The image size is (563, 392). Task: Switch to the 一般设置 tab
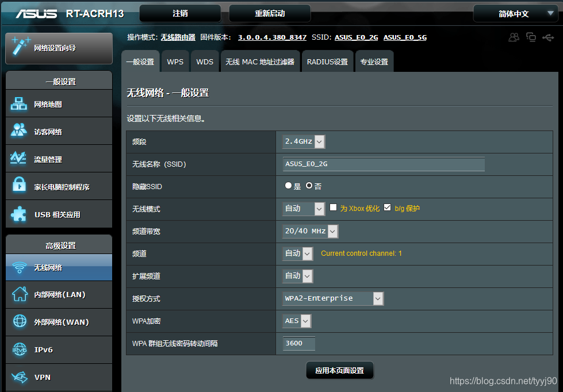coord(140,62)
